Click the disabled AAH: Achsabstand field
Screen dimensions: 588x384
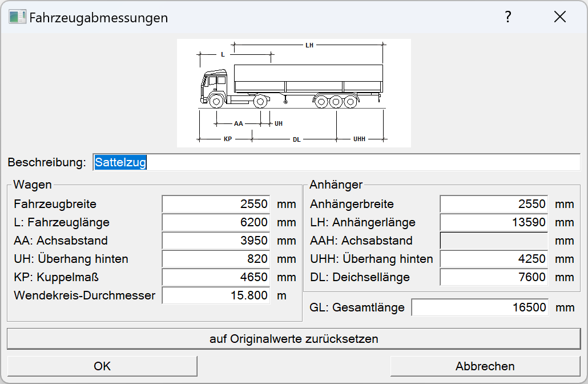click(493, 241)
